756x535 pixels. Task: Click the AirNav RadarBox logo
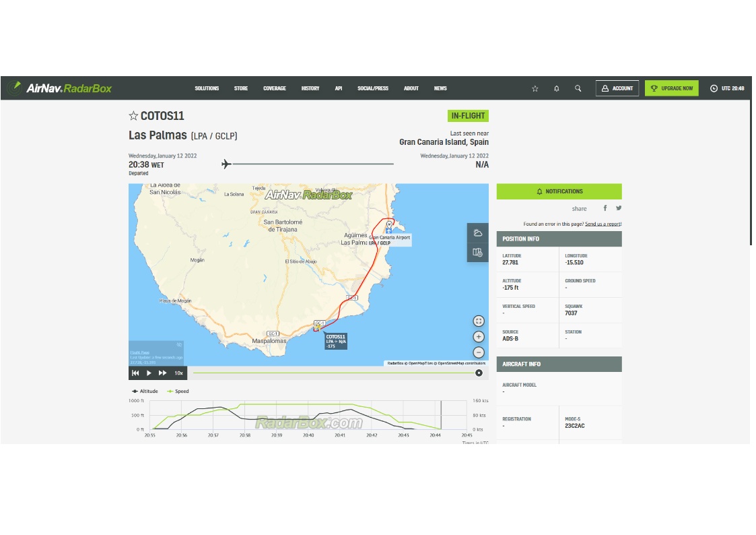(61, 88)
